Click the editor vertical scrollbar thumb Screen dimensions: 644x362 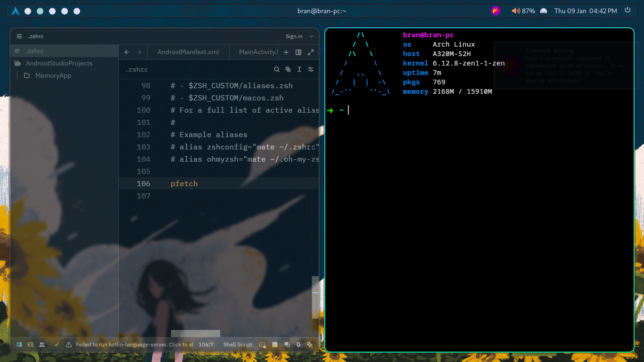(x=315, y=297)
